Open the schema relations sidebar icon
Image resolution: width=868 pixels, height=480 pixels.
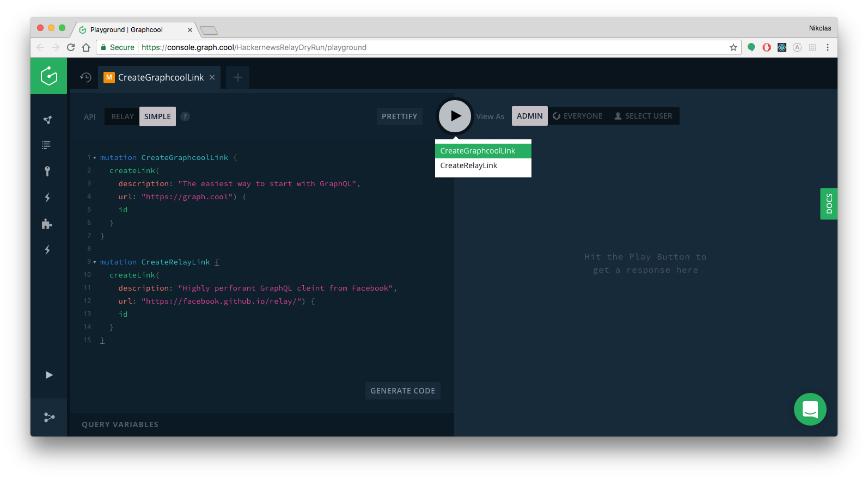(x=48, y=120)
